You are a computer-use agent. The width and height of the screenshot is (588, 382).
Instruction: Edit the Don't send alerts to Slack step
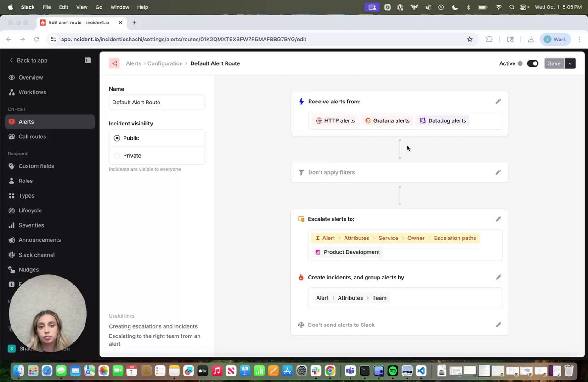click(x=498, y=325)
